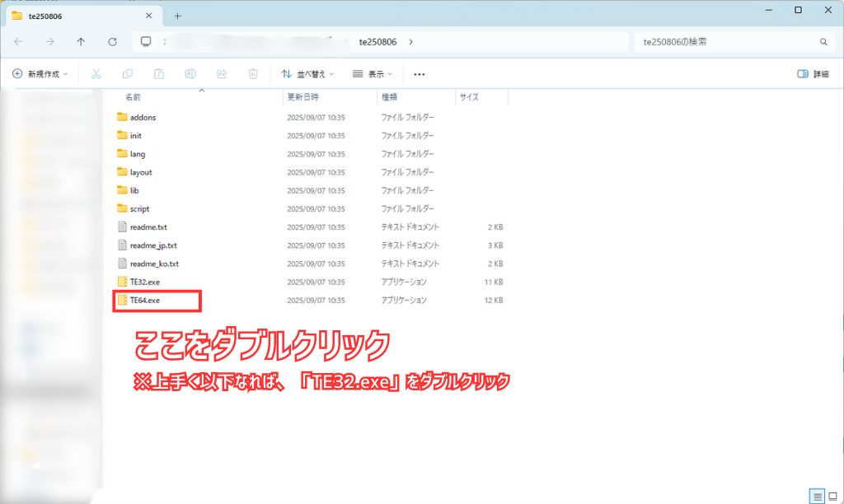
Task: Click the Paste icon in the toolbar
Action: tap(158, 73)
